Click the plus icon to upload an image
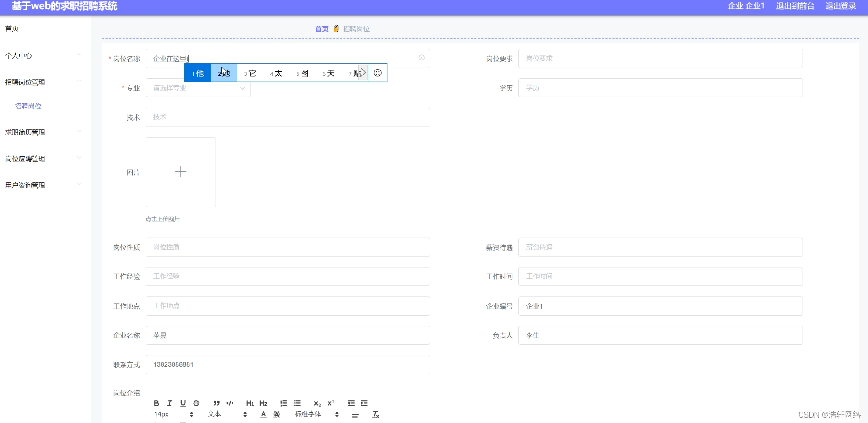 click(180, 172)
